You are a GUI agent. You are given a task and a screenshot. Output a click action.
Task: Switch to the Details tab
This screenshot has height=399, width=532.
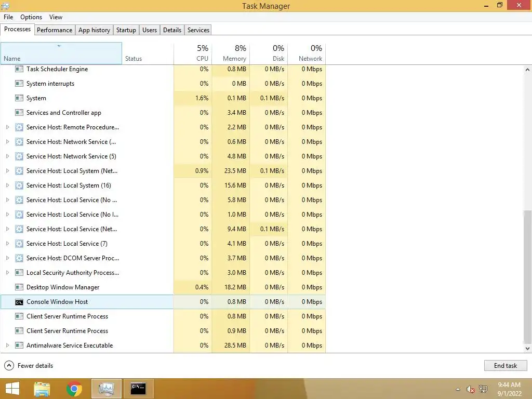coord(172,30)
